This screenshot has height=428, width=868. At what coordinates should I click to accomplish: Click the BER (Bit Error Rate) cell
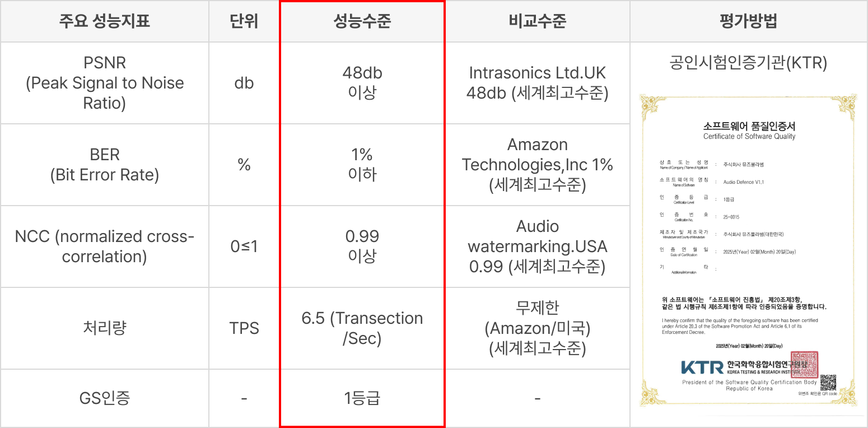[x=105, y=165]
